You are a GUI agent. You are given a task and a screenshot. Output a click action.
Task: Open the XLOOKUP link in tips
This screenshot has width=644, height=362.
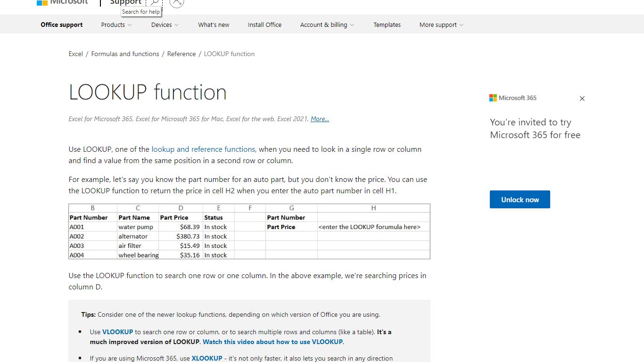pos(206,358)
